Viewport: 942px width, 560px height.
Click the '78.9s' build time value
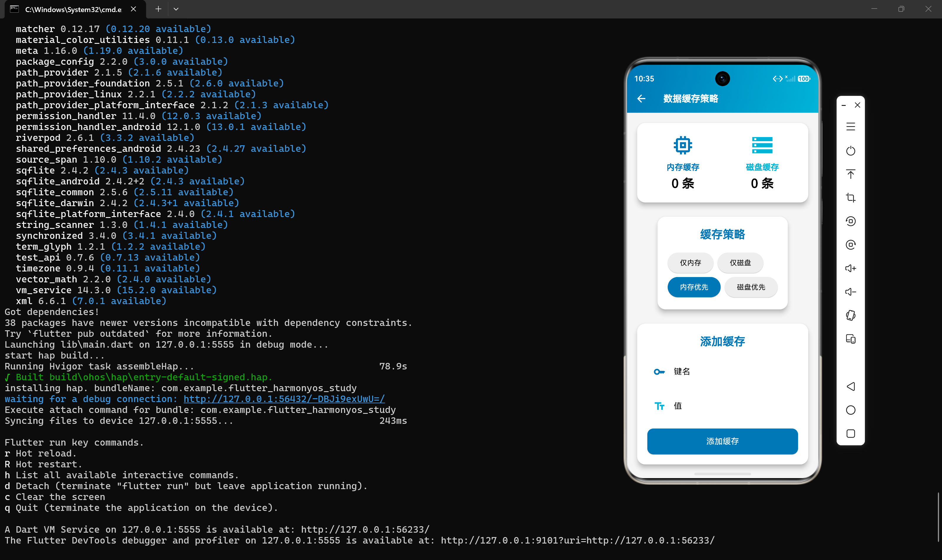pos(393,366)
